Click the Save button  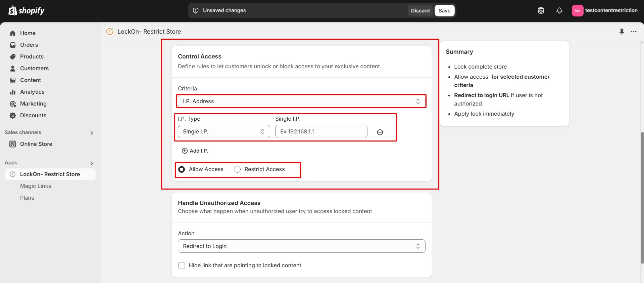[x=444, y=10]
